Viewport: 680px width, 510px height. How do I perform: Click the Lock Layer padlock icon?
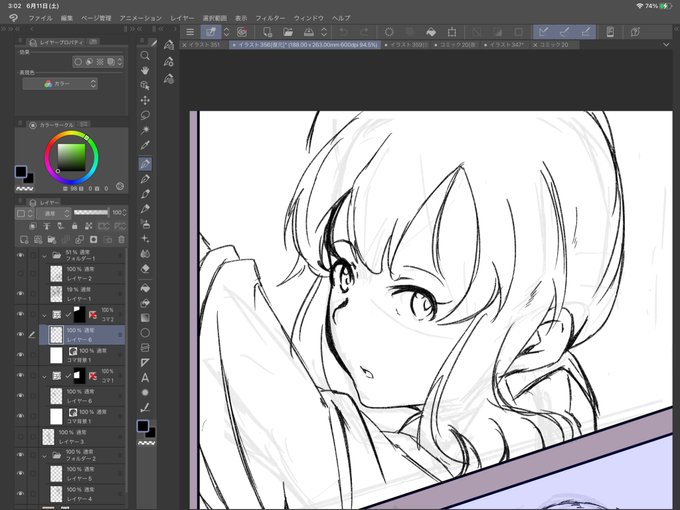click(x=75, y=226)
